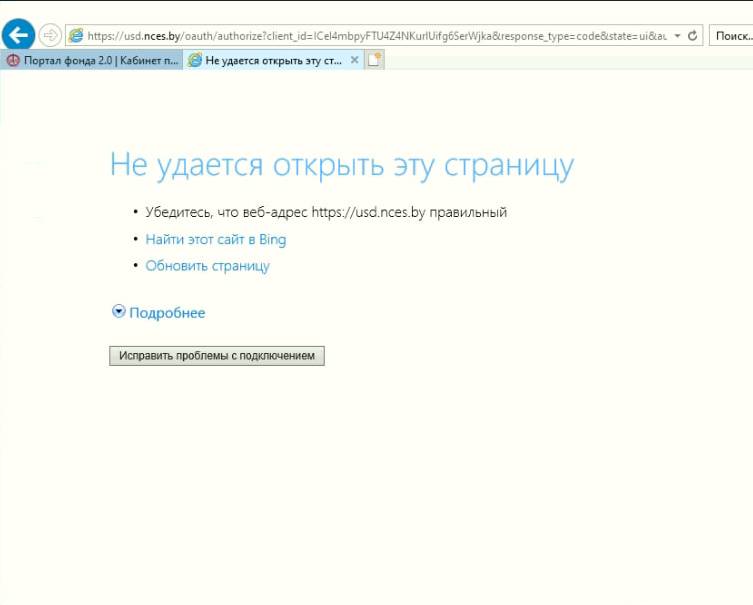Click the IE icon on error tab
The height and width of the screenshot is (605, 753).
pos(194,60)
